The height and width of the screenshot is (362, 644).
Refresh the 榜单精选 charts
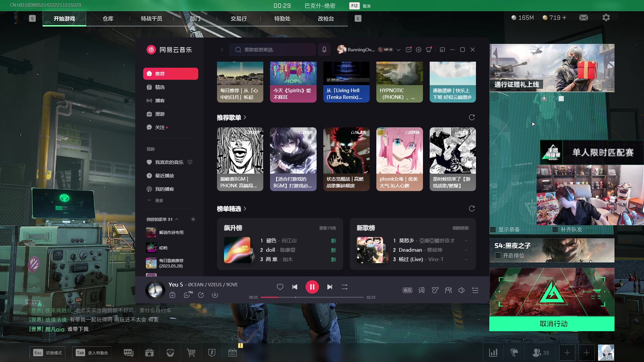click(x=472, y=208)
